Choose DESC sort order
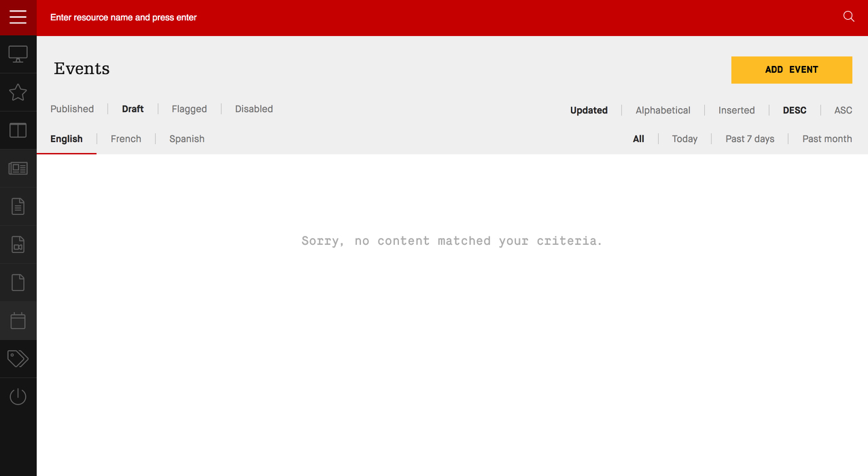The height and width of the screenshot is (476, 868). click(x=795, y=110)
